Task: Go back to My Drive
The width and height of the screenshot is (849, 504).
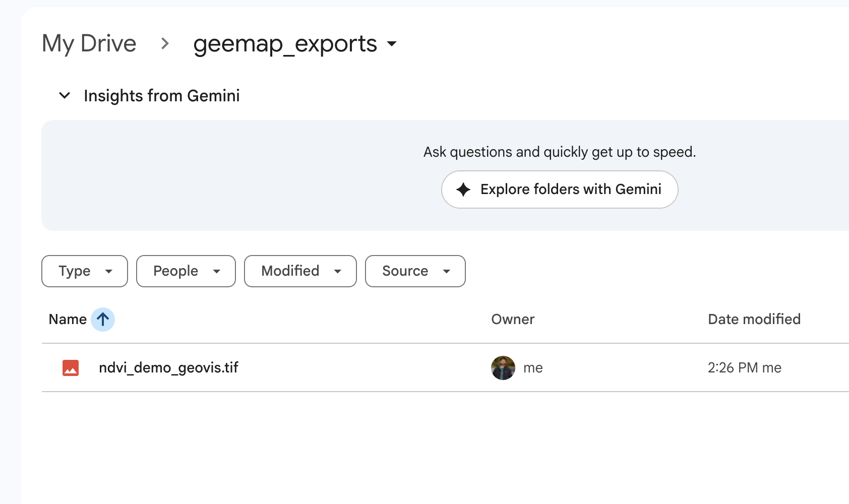Action: point(89,44)
